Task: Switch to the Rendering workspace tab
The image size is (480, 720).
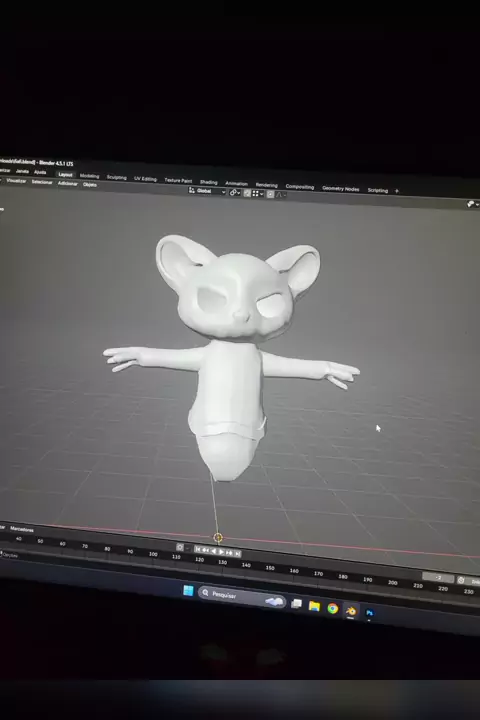Action: [x=266, y=185]
